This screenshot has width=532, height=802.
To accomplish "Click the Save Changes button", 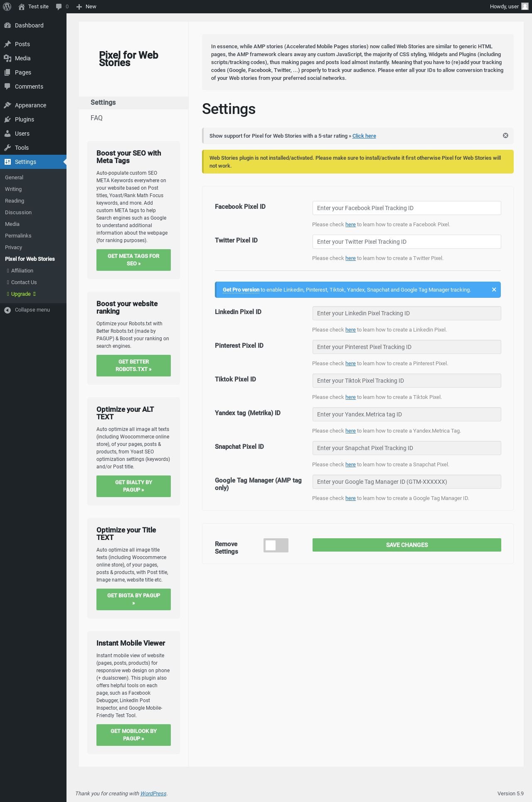I will click(x=407, y=545).
